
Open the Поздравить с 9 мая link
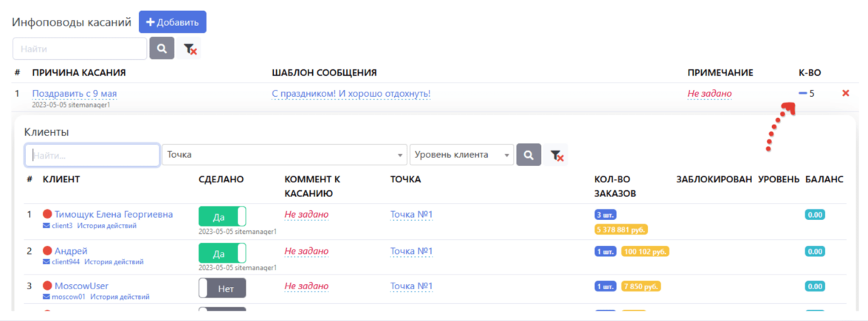[75, 94]
